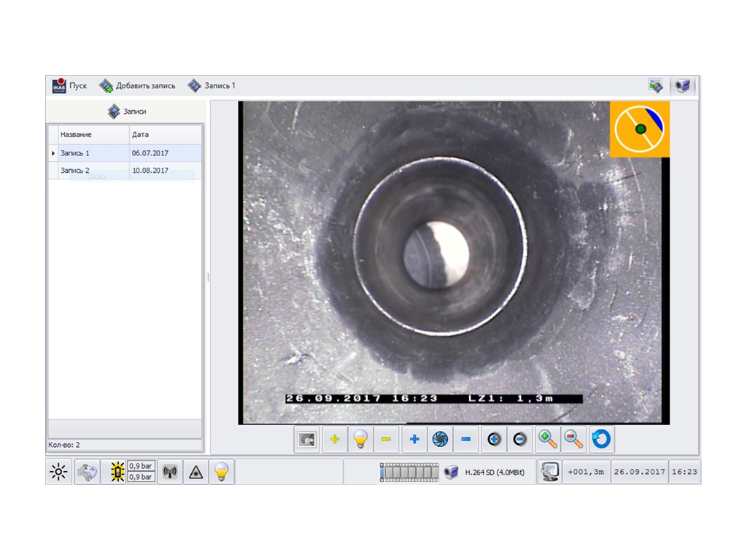747x560 pixels.
Task: Click the blue camera iris shutter icon
Action: point(440,440)
